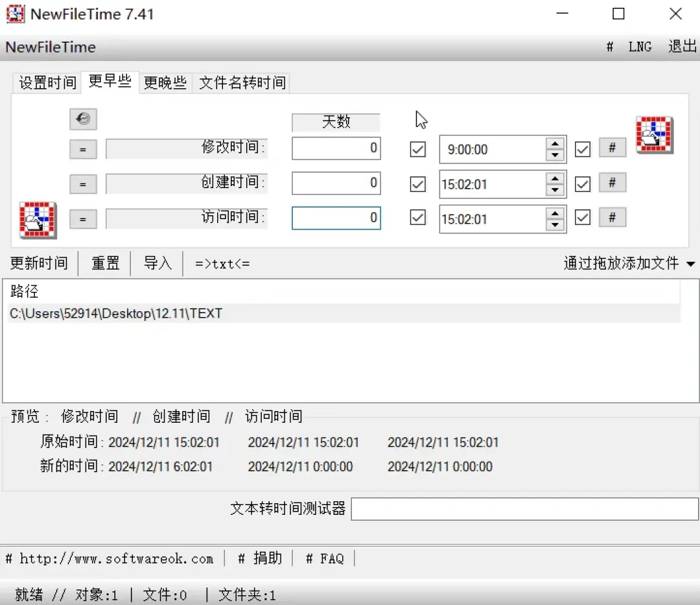Screen dimensions: 700x605
Task: Open the # FAQ link
Action: point(325,558)
